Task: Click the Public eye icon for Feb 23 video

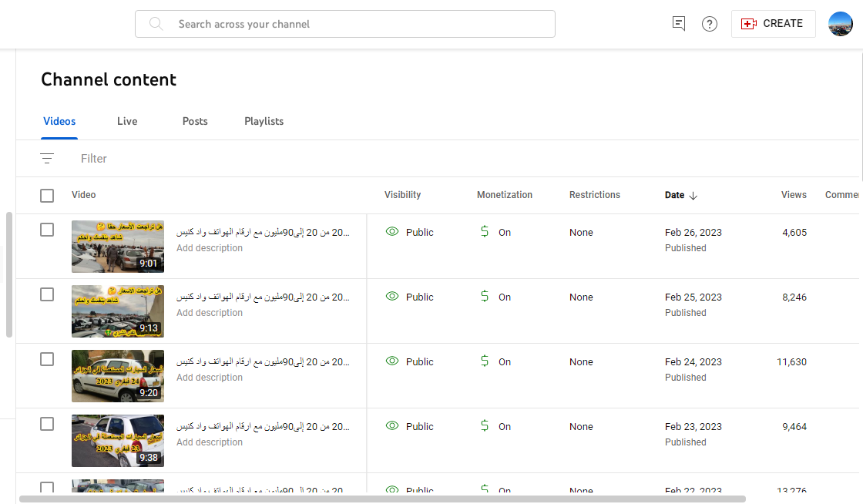Action: coord(392,425)
